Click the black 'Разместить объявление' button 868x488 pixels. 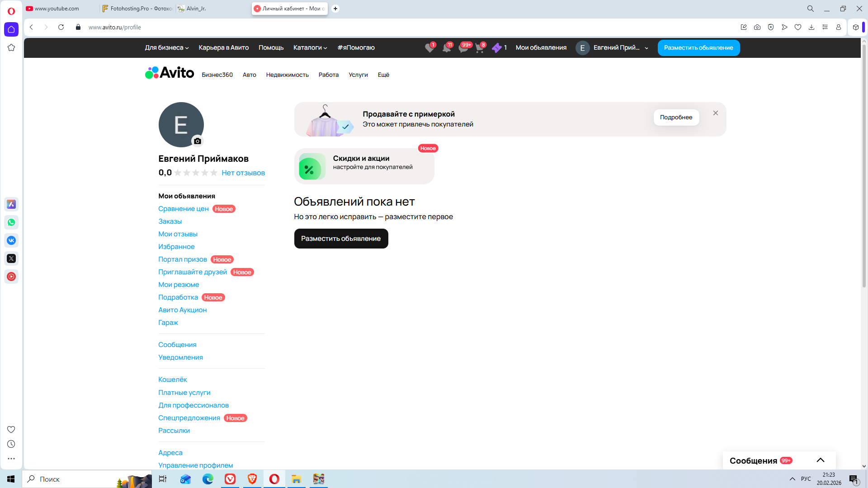tap(341, 239)
